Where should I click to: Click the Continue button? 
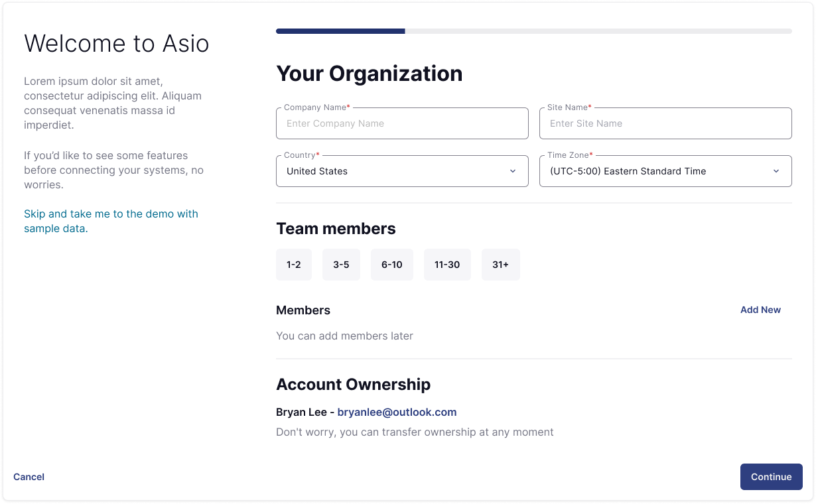[771, 477]
